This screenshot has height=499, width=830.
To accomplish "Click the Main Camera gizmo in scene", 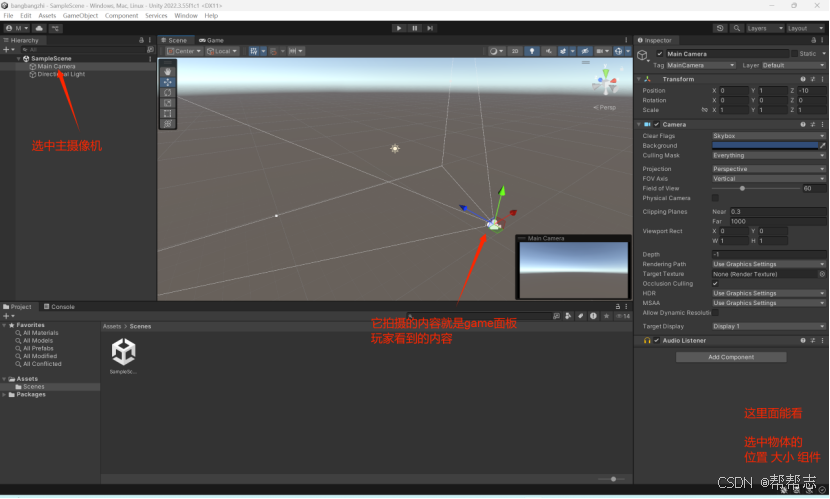I will 494,225.
